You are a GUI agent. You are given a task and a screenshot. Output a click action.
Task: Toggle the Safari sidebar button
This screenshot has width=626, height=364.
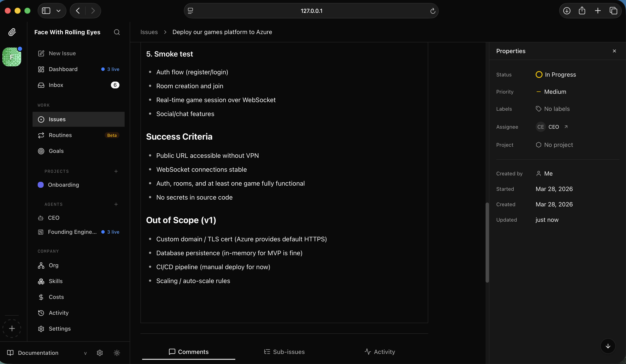46,11
